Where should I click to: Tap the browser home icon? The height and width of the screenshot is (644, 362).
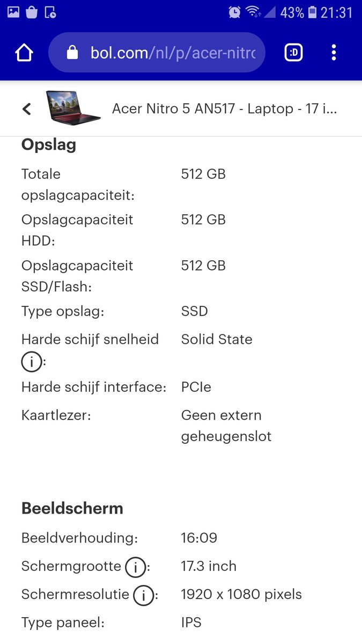24,53
